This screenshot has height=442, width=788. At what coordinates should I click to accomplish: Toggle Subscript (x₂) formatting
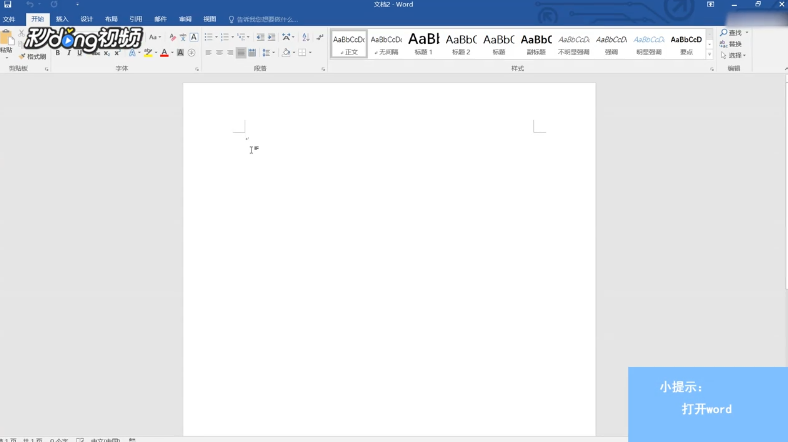click(107, 53)
